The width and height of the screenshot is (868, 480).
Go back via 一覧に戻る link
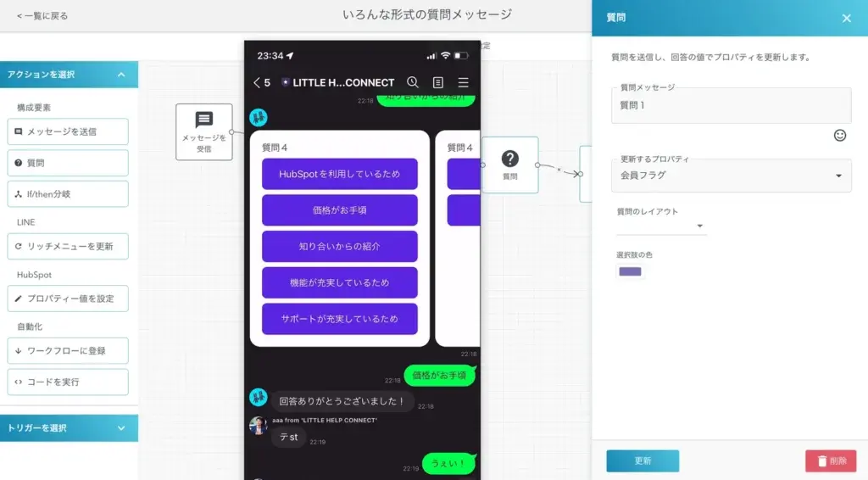point(42,15)
